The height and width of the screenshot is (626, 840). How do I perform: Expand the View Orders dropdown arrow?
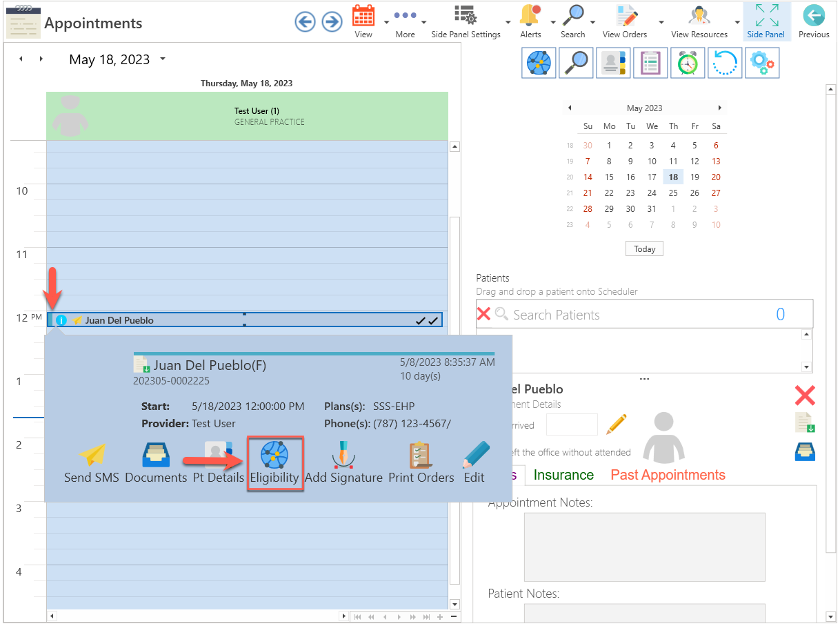pos(661,22)
